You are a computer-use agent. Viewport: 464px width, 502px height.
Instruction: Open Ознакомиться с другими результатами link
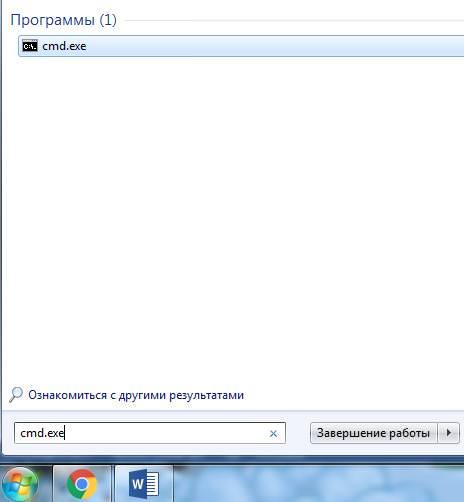click(136, 395)
